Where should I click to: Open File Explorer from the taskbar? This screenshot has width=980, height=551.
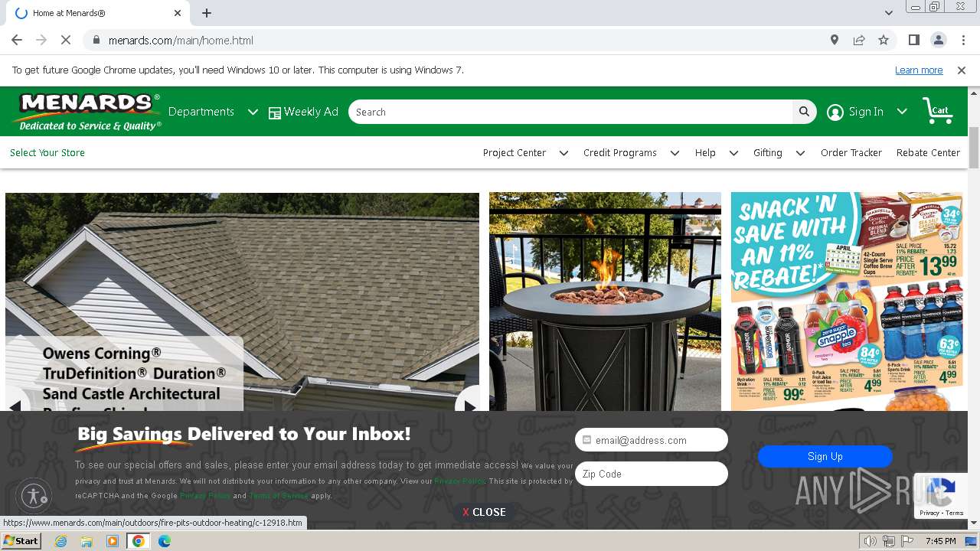[x=87, y=541]
